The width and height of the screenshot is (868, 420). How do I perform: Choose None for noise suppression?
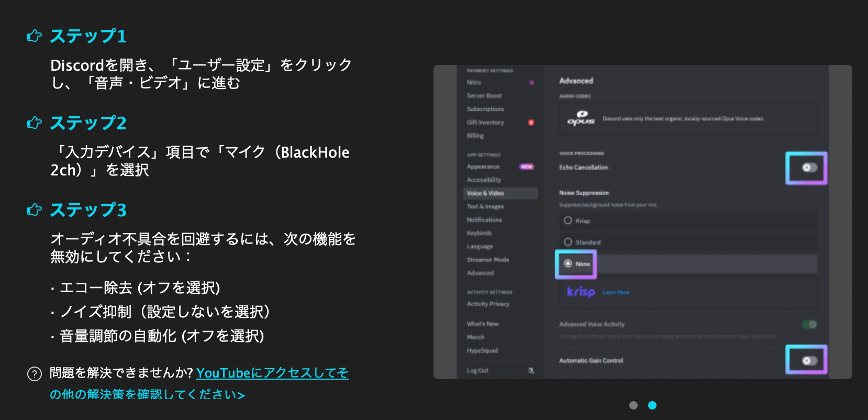(688, 263)
